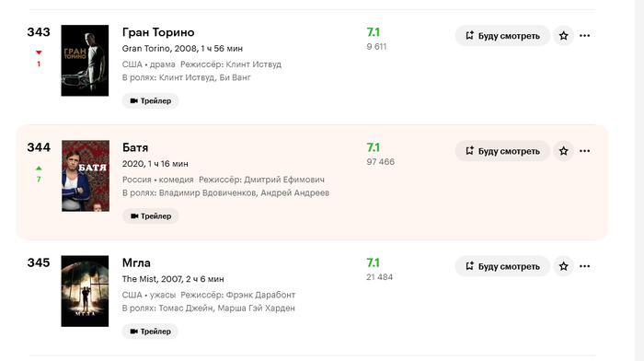Open more options for Батя

(584, 151)
